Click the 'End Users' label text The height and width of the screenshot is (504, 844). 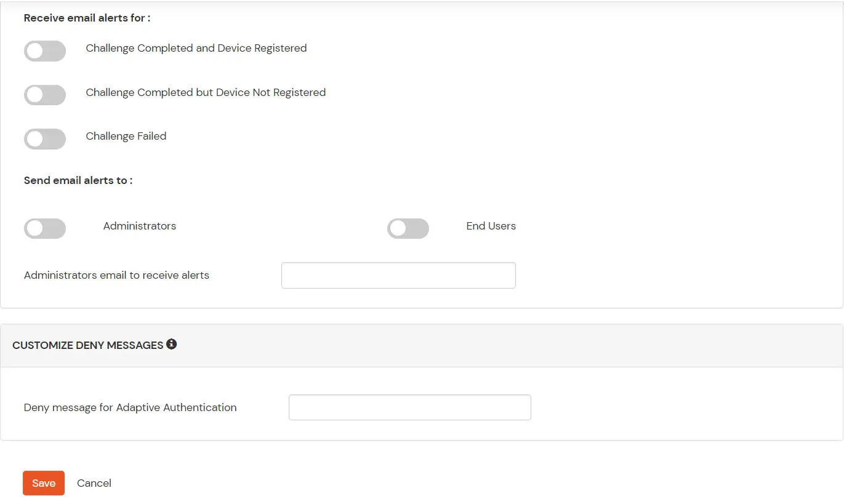(x=491, y=226)
